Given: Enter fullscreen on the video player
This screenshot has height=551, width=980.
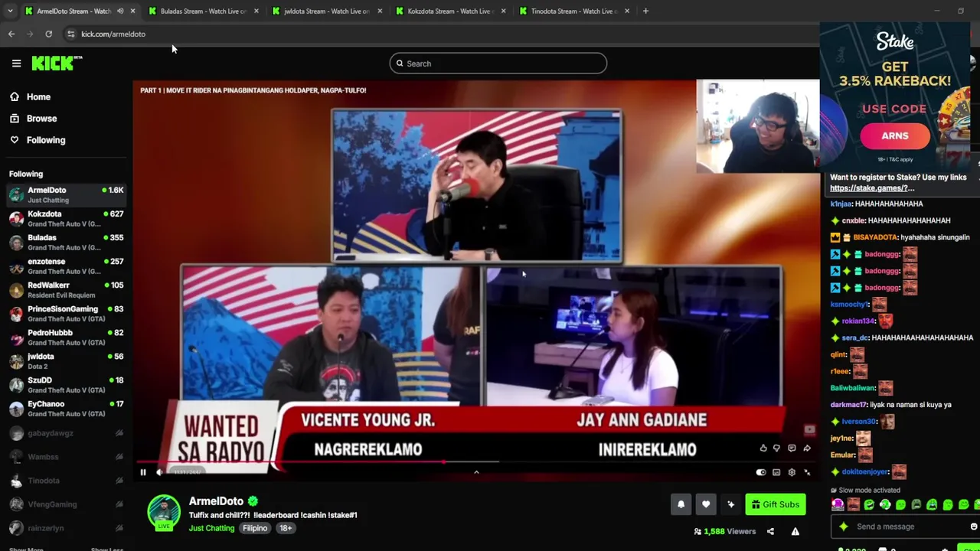Looking at the screenshot, I should 807,472.
